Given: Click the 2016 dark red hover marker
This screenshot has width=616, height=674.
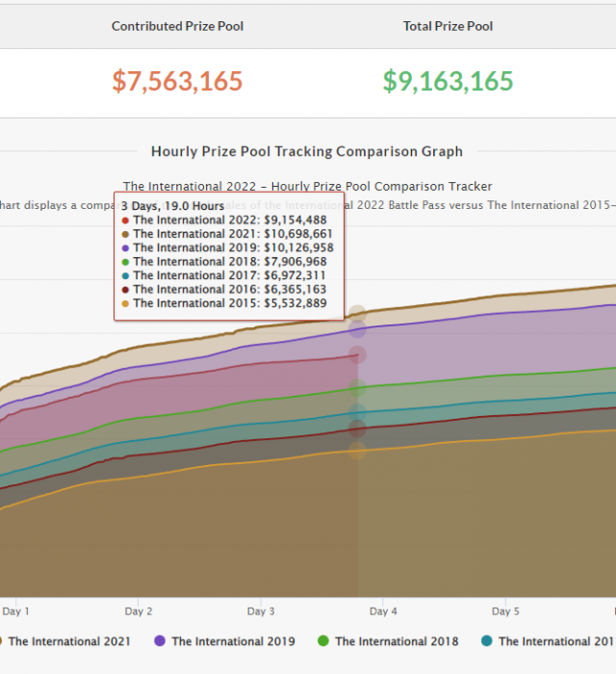Looking at the screenshot, I should (x=357, y=428).
